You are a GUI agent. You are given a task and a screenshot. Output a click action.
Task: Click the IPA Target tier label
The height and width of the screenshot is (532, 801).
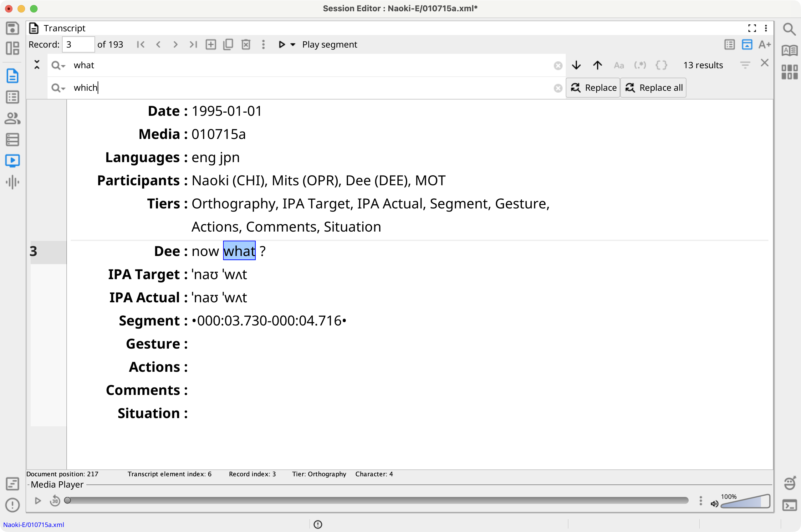(144, 274)
